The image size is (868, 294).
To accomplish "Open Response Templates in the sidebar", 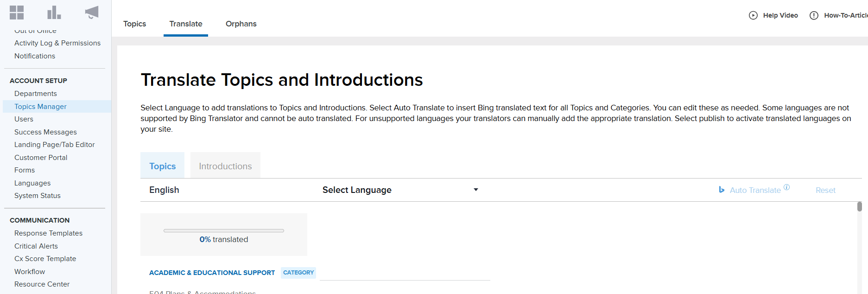I will (48, 233).
